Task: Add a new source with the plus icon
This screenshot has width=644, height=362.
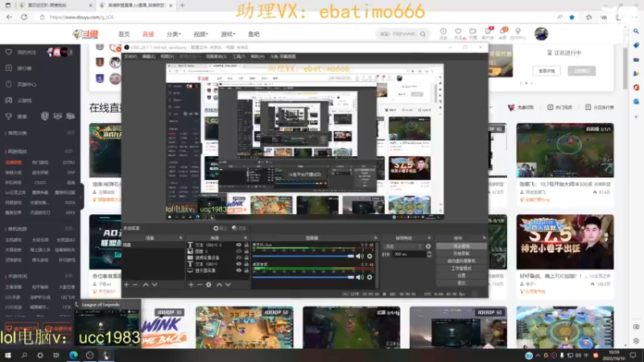Action: 191,285
